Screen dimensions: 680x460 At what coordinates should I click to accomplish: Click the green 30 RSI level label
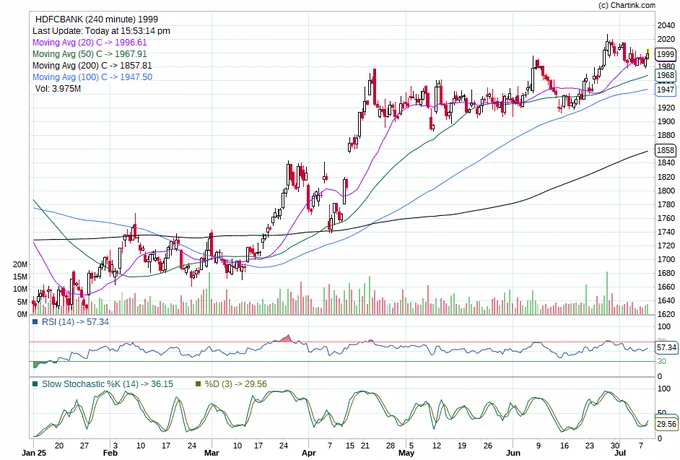pos(661,361)
